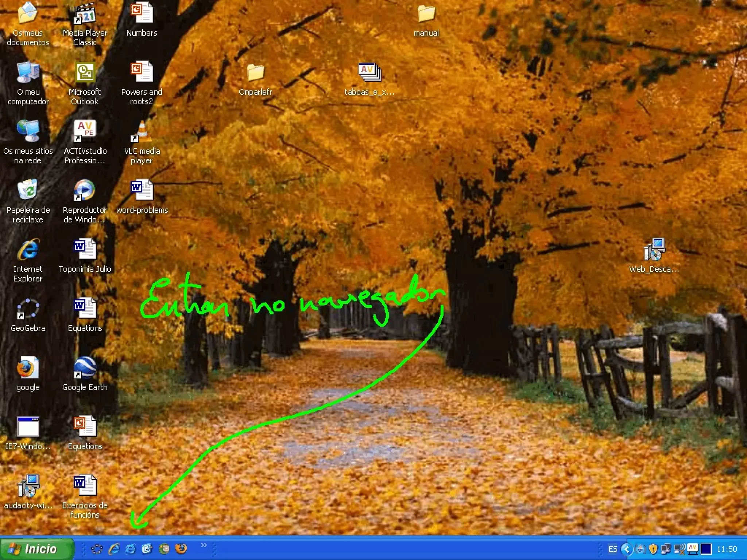Expand the quick launch overflow chevron

204,545
